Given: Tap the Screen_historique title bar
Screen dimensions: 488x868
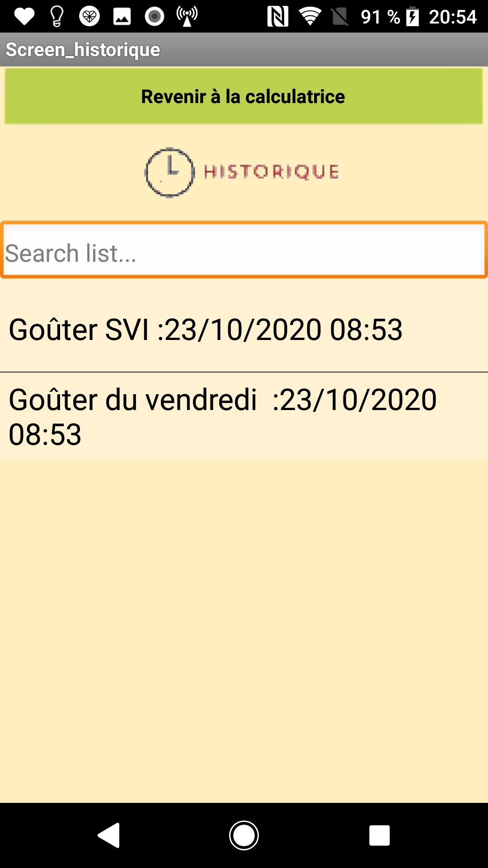Looking at the screenshot, I should click(244, 50).
